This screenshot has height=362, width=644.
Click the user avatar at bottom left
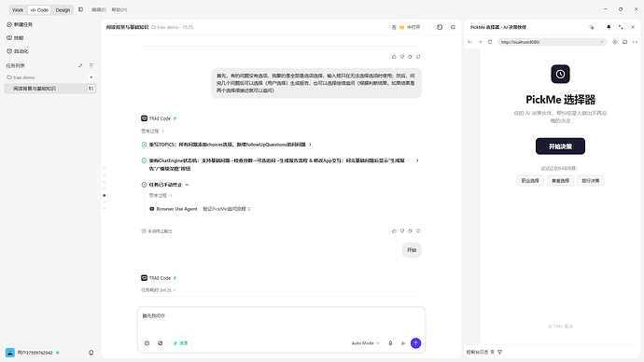pos(10,353)
